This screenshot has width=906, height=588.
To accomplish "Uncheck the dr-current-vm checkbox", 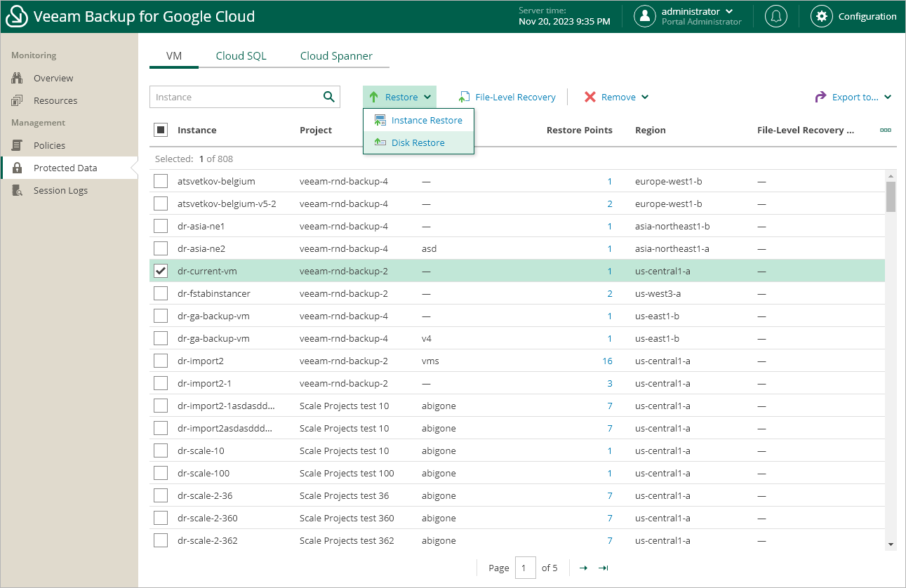I will pyautogui.click(x=161, y=271).
